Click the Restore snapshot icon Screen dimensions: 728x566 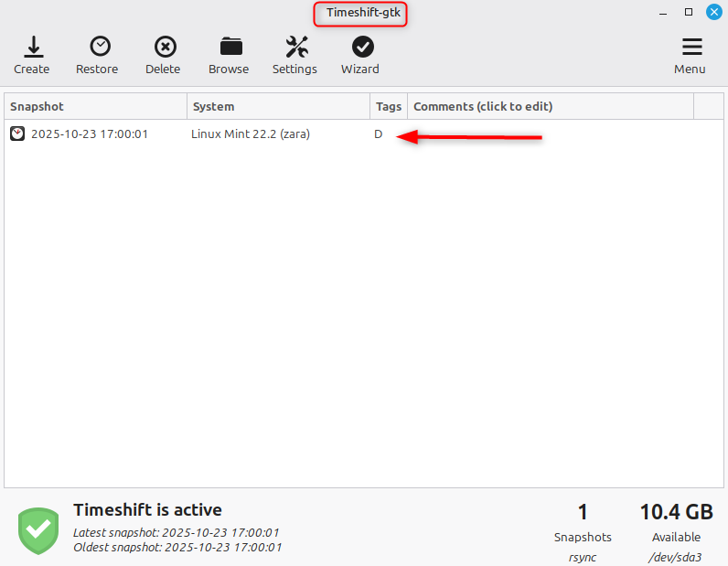pyautogui.click(x=97, y=47)
